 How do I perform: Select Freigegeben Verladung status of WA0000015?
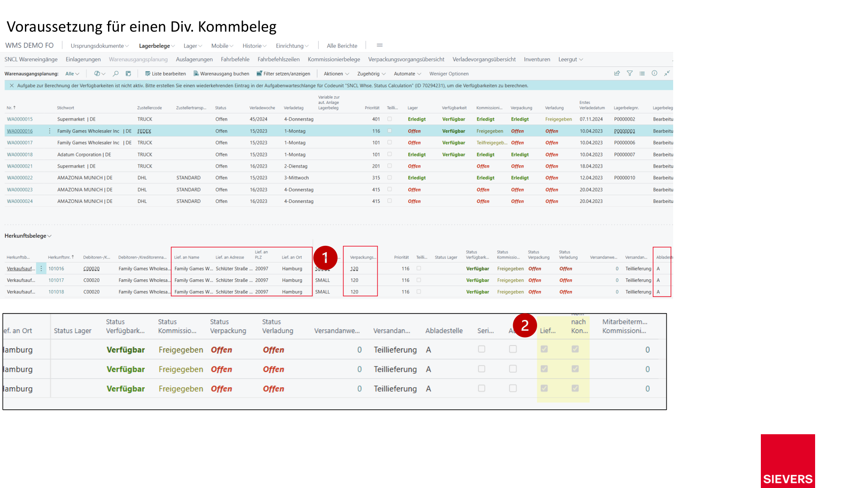coord(558,119)
